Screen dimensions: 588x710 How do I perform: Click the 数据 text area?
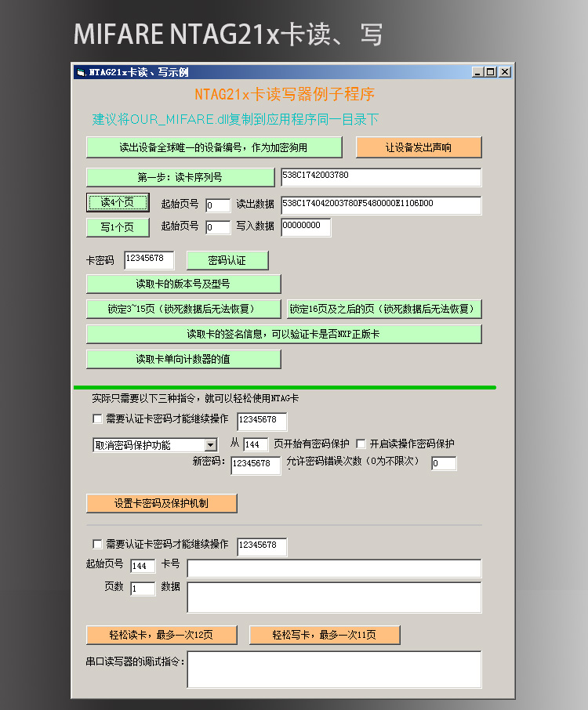334,598
